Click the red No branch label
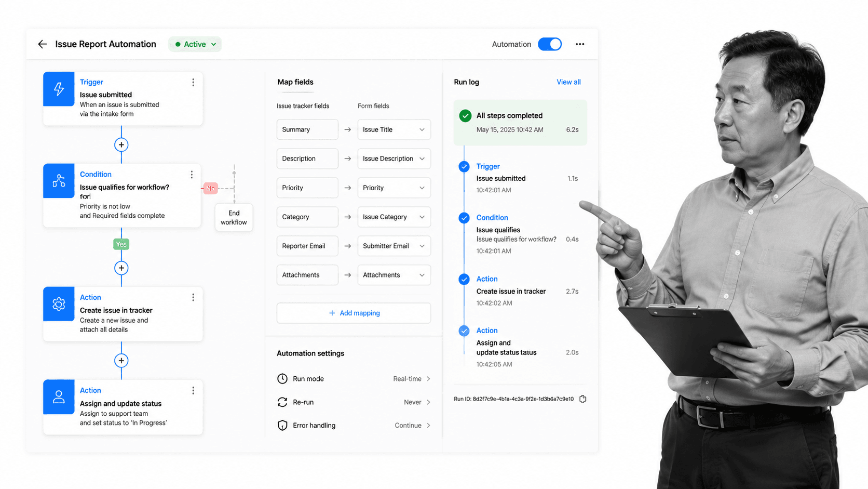Image resolution: width=868 pixels, height=489 pixels. click(210, 189)
